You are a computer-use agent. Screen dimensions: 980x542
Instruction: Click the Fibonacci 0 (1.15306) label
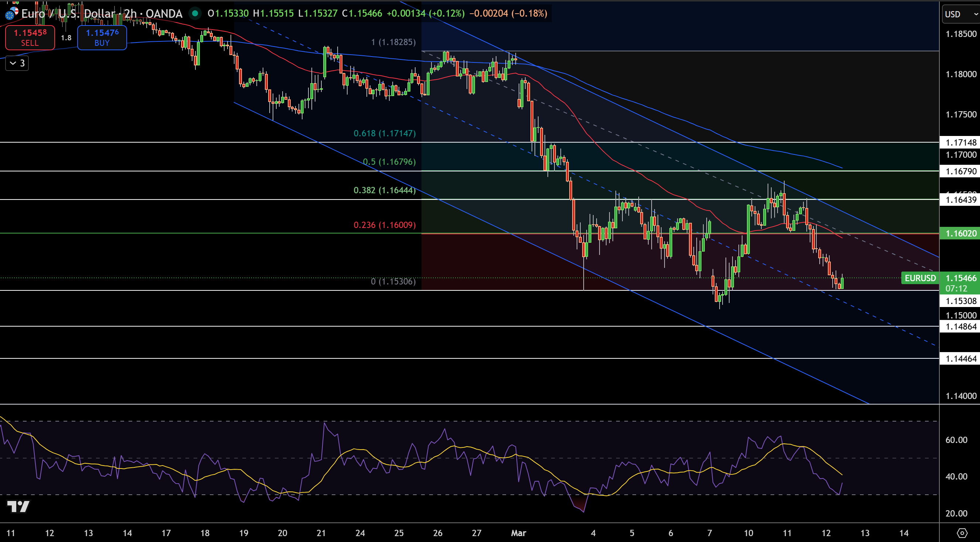tap(393, 281)
